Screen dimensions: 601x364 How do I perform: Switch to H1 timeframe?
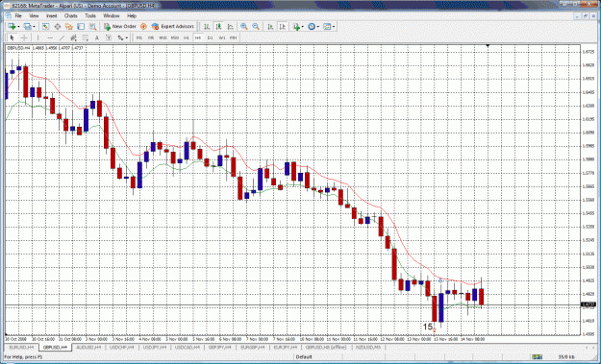pyautogui.click(x=187, y=37)
